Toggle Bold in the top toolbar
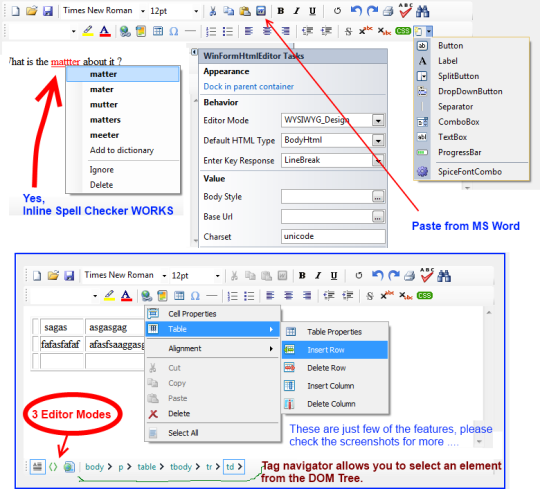The height and width of the screenshot is (489, 540). pyautogui.click(x=281, y=11)
